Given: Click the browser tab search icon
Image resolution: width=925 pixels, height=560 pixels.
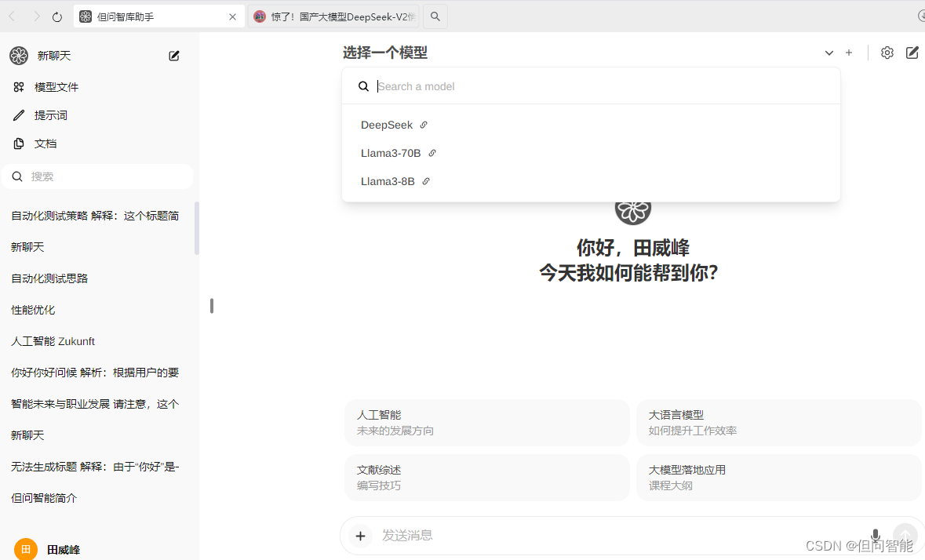Looking at the screenshot, I should (x=435, y=16).
